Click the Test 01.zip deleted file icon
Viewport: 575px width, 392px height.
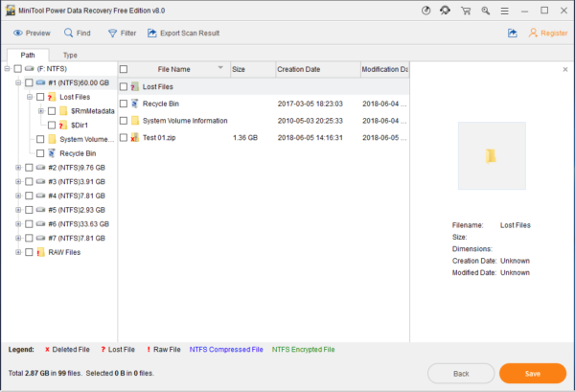pyautogui.click(x=135, y=137)
